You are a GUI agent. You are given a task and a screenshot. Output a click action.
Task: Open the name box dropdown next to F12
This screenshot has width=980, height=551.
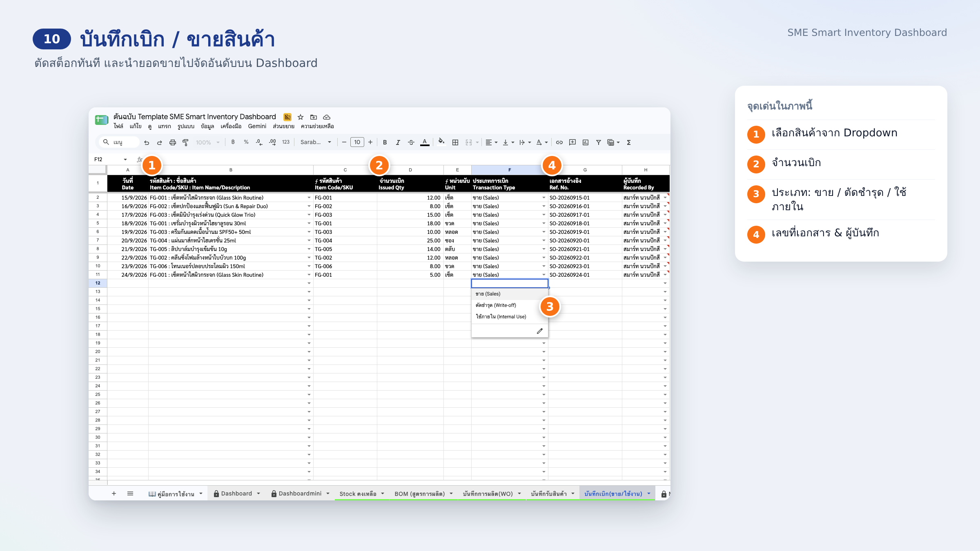[125, 160]
